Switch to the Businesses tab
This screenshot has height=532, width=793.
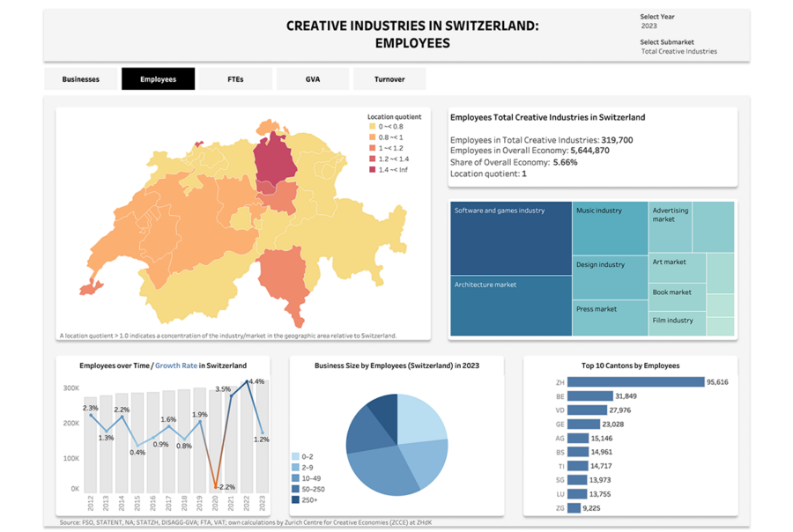(x=80, y=79)
